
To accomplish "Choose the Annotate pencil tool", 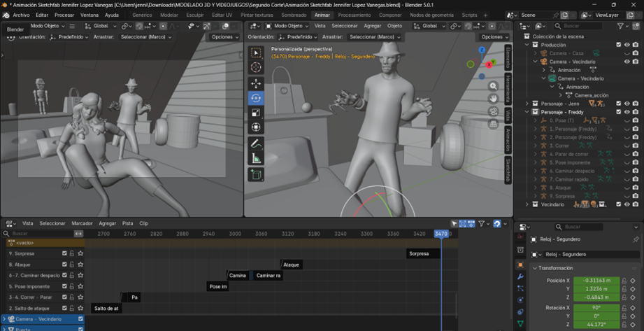I will [256, 143].
